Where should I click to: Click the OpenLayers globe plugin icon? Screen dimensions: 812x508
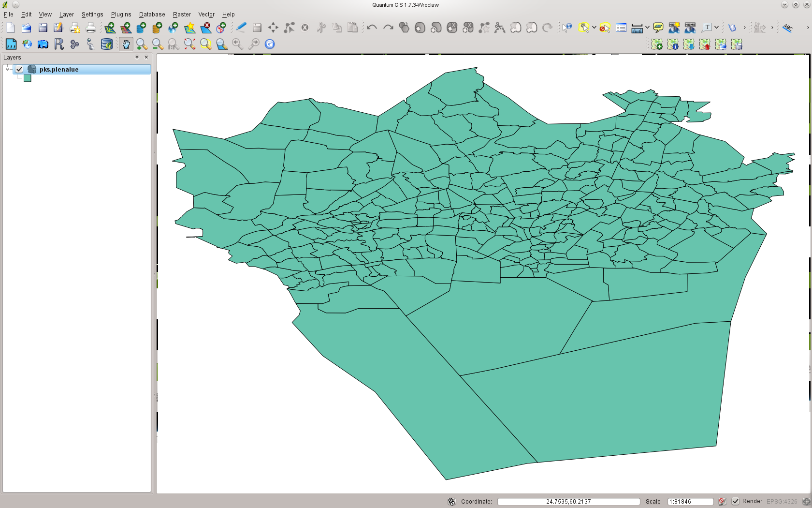27,44
